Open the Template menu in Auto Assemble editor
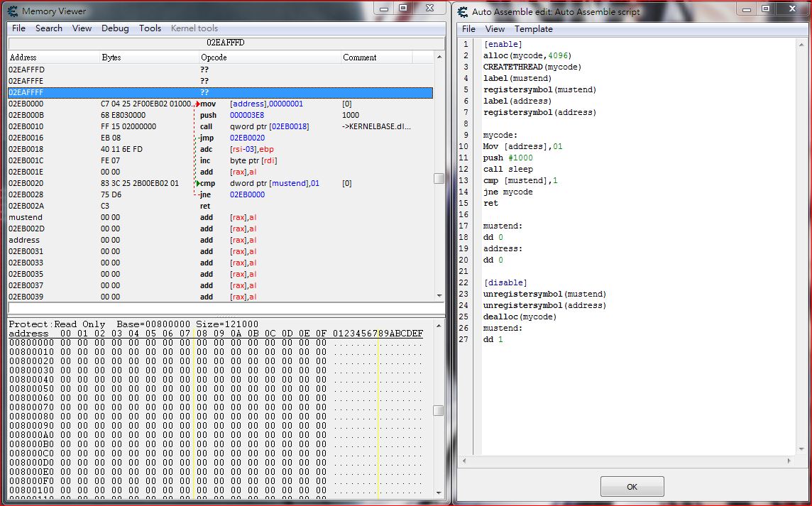The image size is (812, 506). [x=534, y=29]
